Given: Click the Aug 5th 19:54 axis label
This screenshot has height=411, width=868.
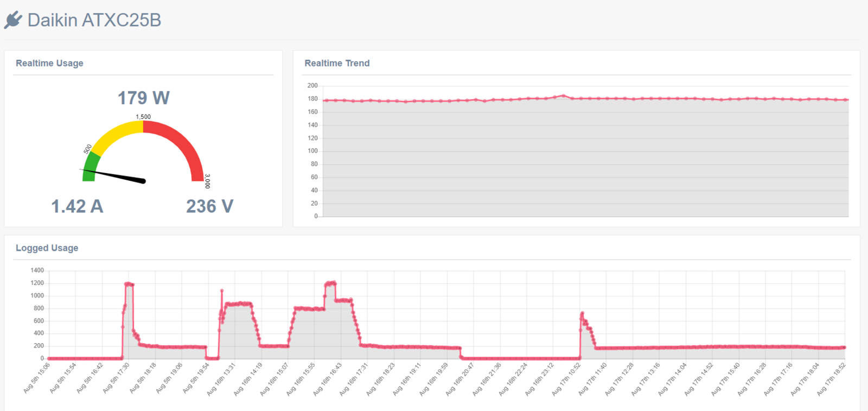Looking at the screenshot, I should point(196,378).
